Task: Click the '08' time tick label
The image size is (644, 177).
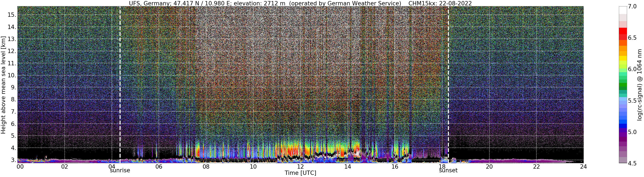Action: (x=206, y=166)
